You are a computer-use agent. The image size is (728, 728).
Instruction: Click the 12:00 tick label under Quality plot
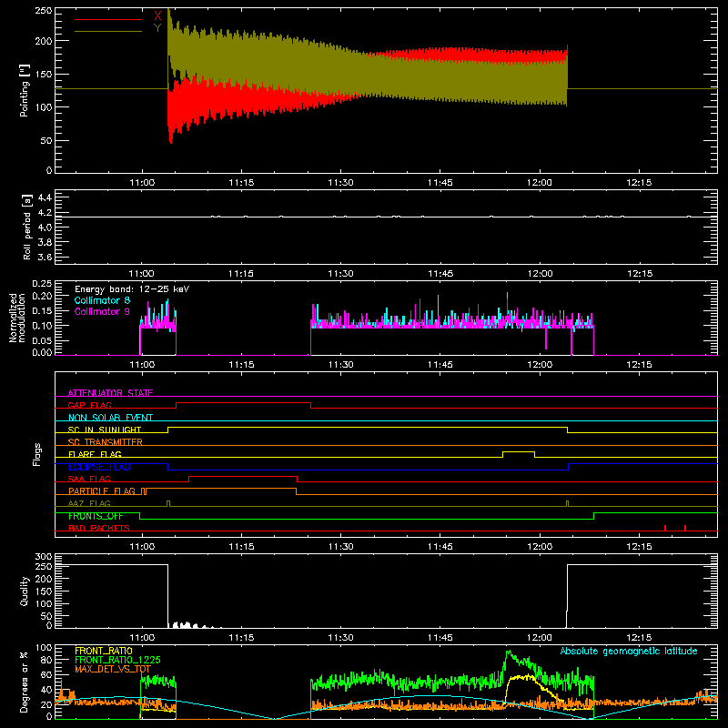(540, 638)
